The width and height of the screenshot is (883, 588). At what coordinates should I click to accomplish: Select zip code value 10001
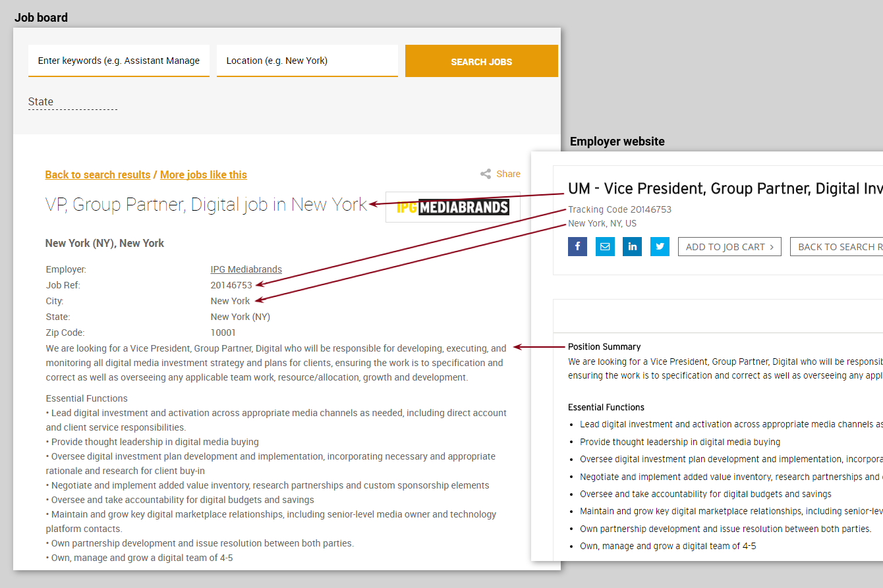tap(223, 333)
